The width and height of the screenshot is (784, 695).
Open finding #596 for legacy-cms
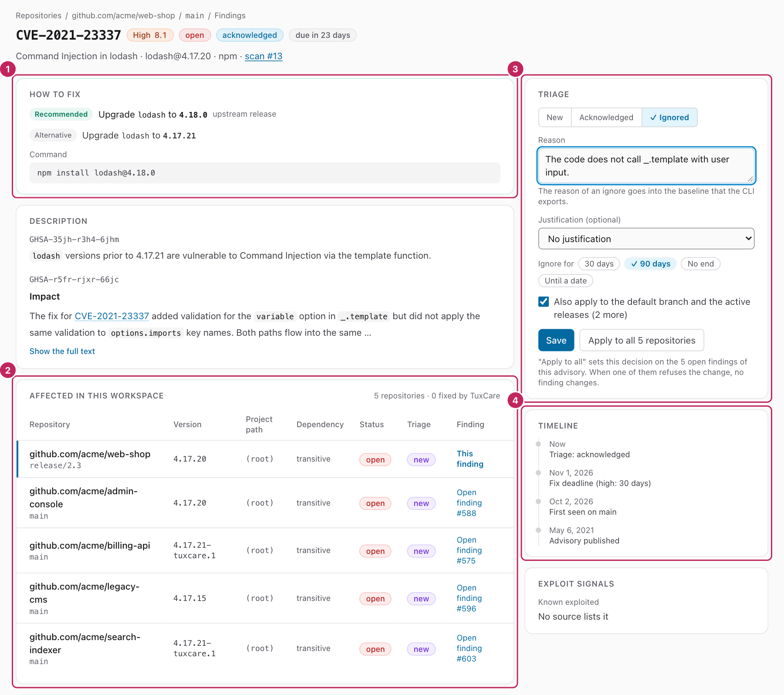[469, 598]
